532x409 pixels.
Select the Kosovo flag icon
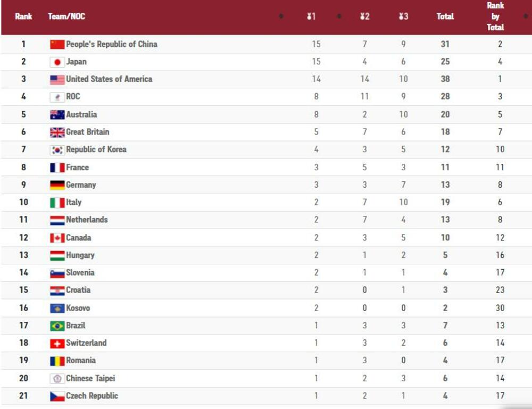point(57,308)
